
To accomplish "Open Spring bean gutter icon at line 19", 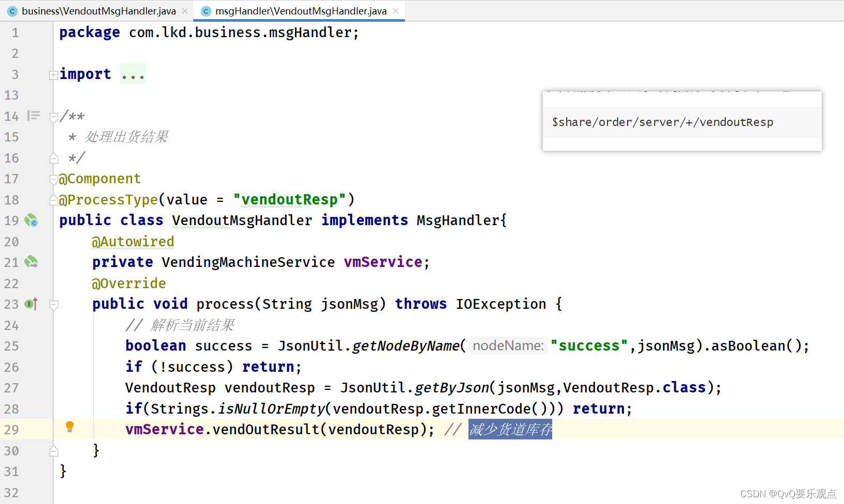I will [31, 220].
